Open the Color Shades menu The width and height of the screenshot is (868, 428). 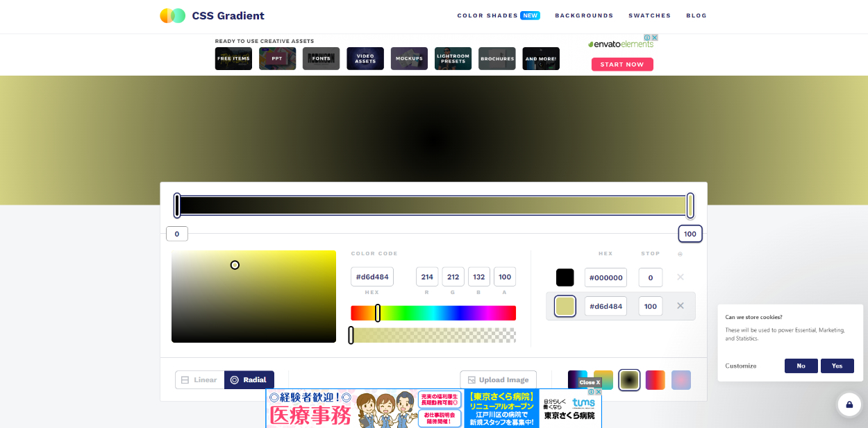pos(487,16)
